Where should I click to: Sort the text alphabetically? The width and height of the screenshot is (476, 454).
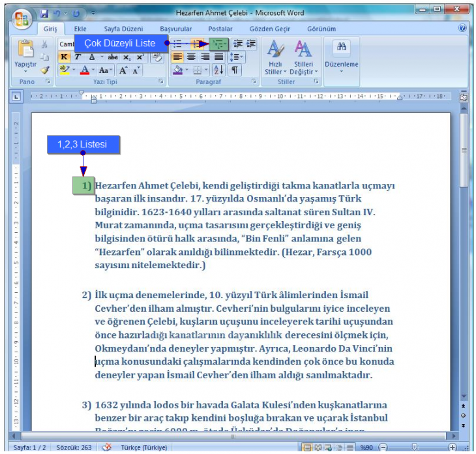click(218, 70)
